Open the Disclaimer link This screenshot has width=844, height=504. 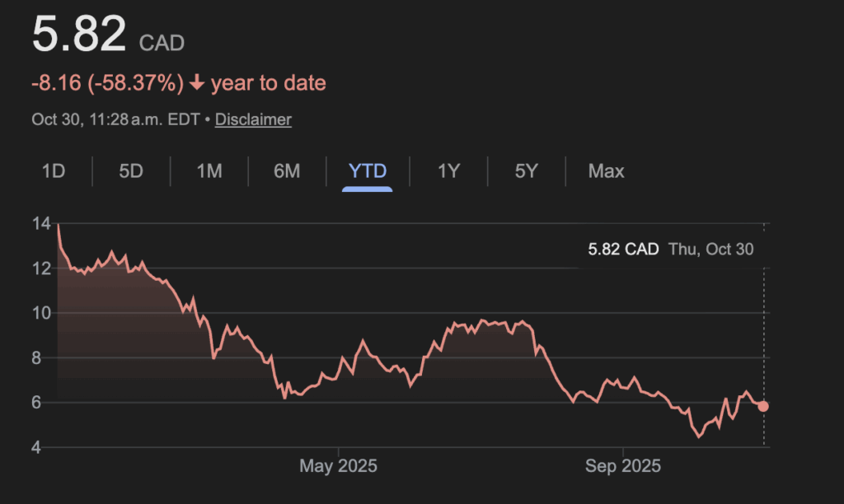click(253, 119)
